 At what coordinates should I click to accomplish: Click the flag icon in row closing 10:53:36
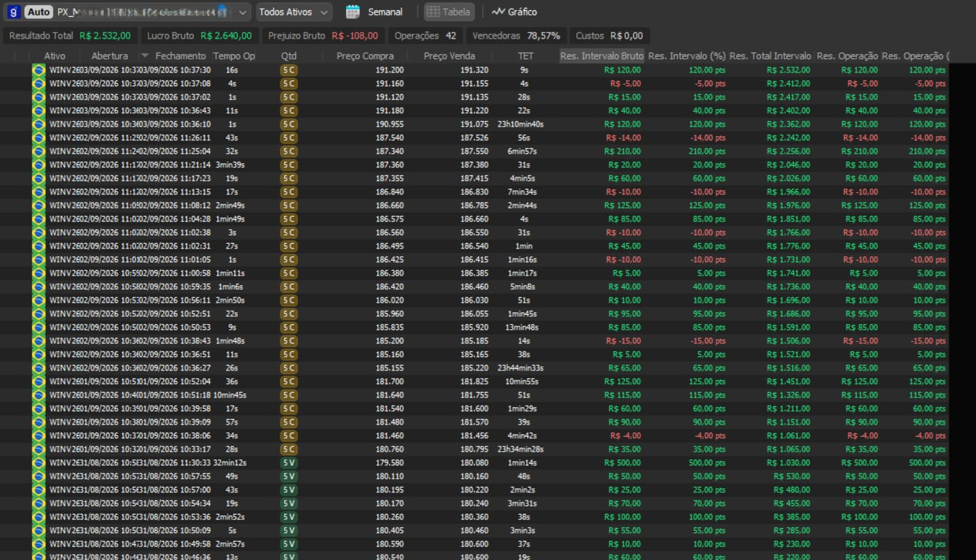pyautogui.click(x=39, y=517)
